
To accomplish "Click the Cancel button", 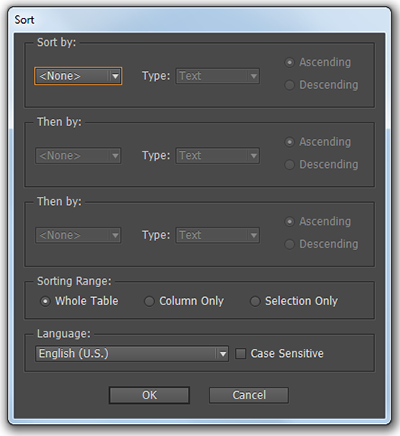I will pos(249,395).
